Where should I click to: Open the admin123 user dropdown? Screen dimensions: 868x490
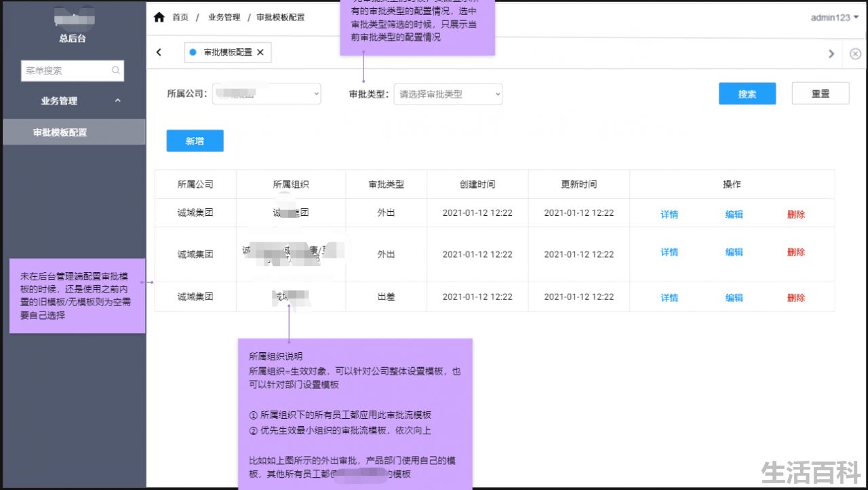tap(834, 18)
